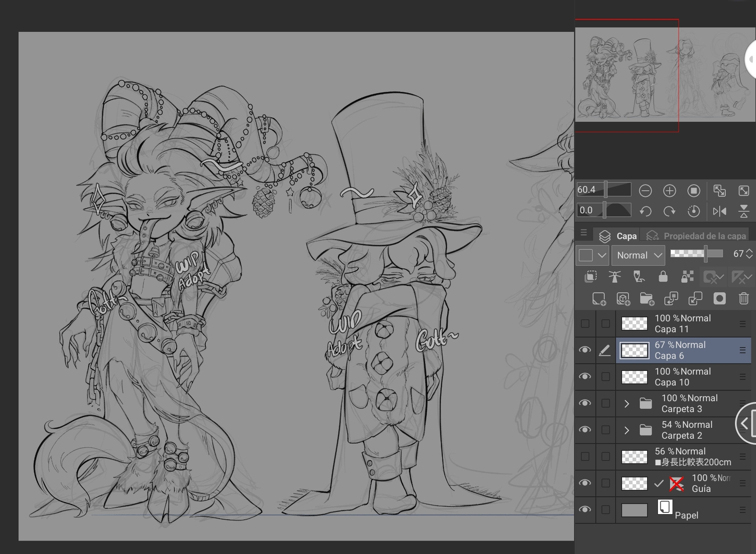Hide Capa 6 layer eye
The width and height of the screenshot is (756, 554).
[x=585, y=350]
